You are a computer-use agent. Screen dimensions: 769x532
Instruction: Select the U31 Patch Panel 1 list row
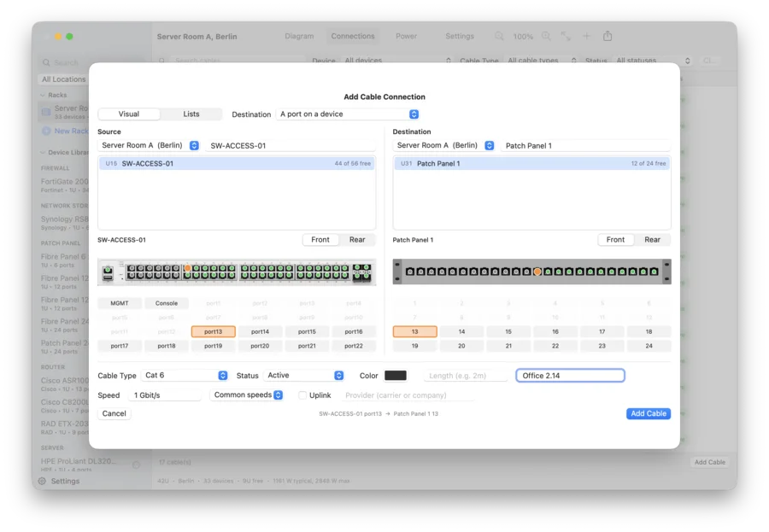point(532,164)
